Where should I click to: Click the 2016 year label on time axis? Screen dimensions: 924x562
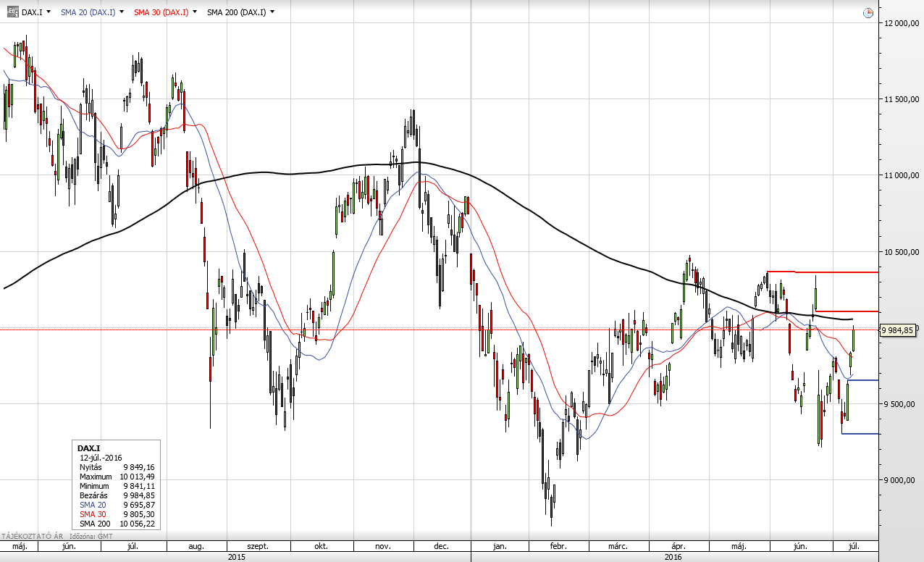[x=673, y=557]
